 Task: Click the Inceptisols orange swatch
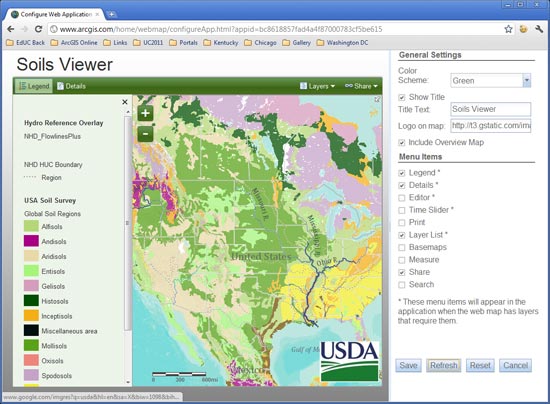pyautogui.click(x=31, y=315)
